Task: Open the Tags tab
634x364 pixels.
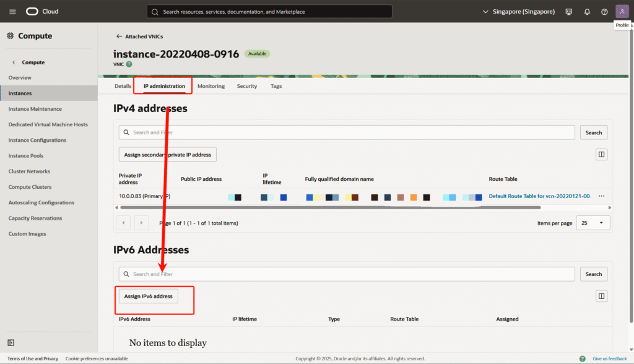Action: pos(276,86)
